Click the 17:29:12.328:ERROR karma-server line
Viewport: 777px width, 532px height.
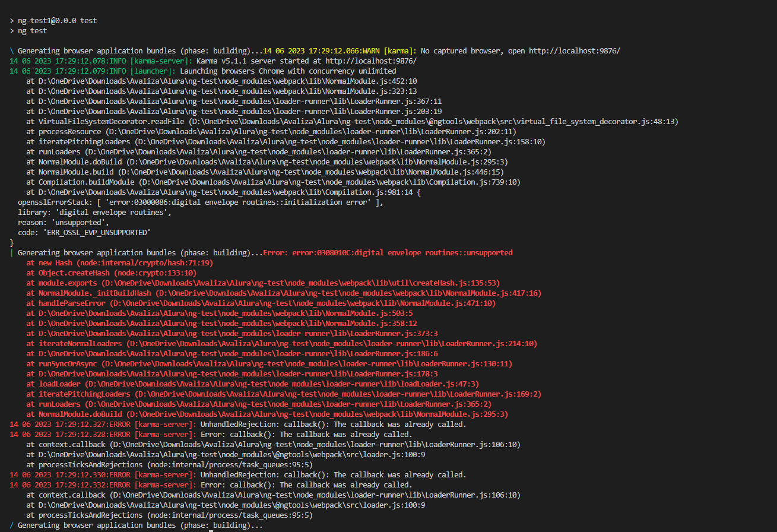[x=211, y=435]
